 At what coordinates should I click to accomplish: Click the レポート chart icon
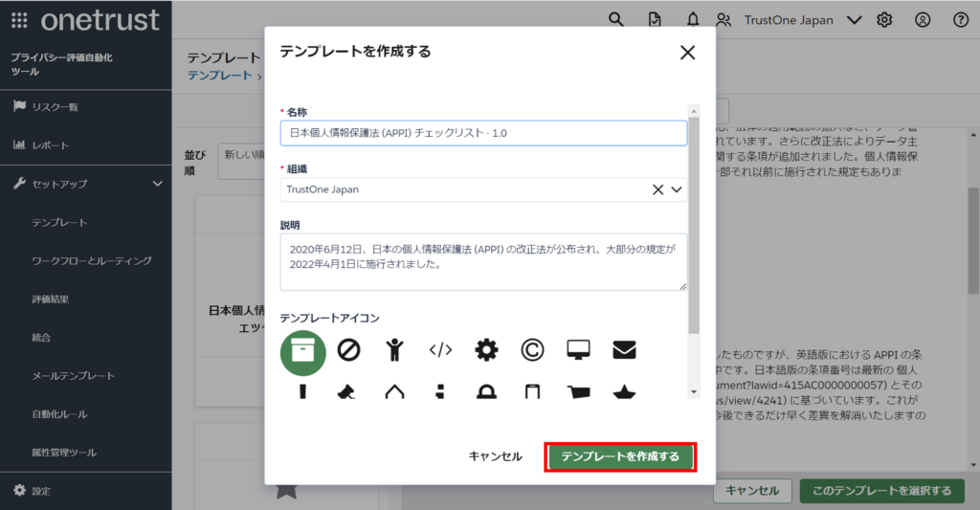click(x=19, y=144)
